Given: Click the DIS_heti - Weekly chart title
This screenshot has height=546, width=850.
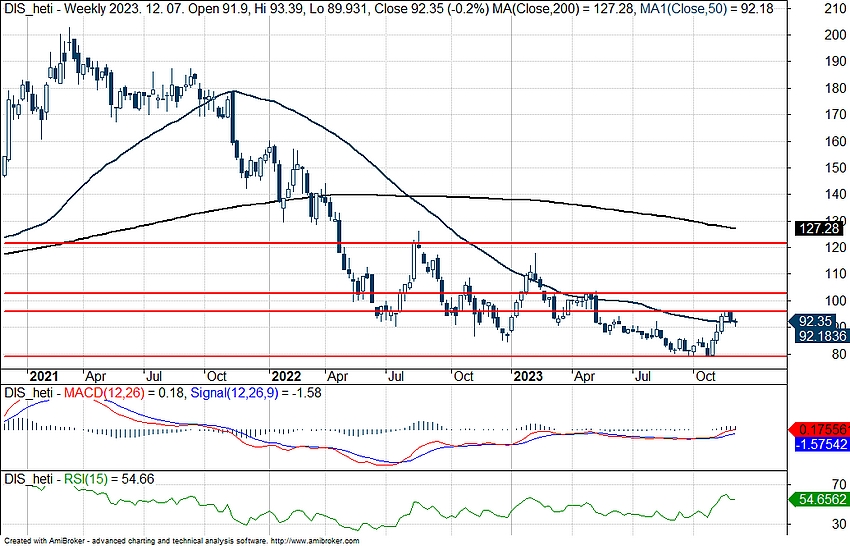Looking at the screenshot, I should point(53,8).
